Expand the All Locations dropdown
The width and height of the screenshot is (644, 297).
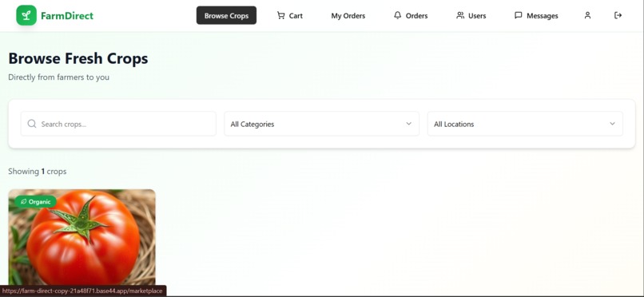(x=525, y=124)
